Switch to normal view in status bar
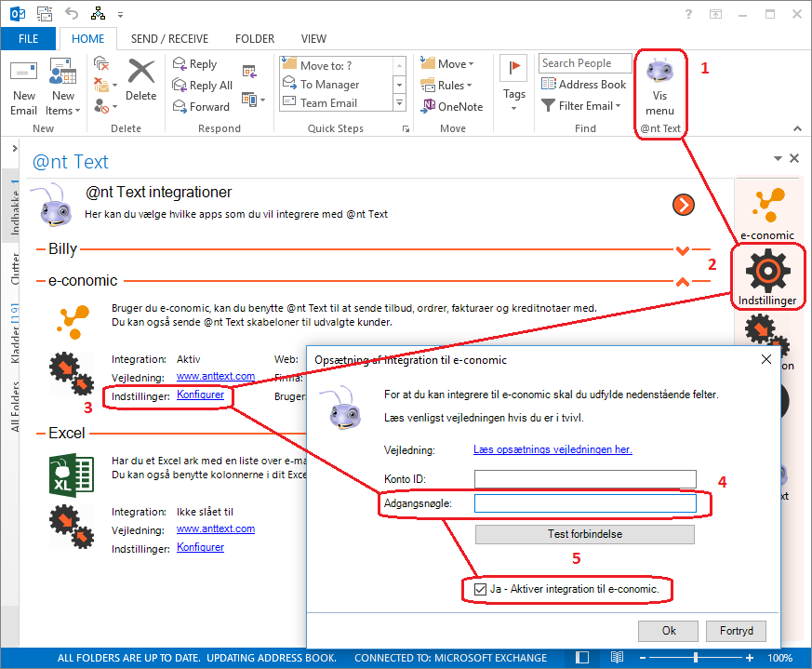 pos(582,658)
